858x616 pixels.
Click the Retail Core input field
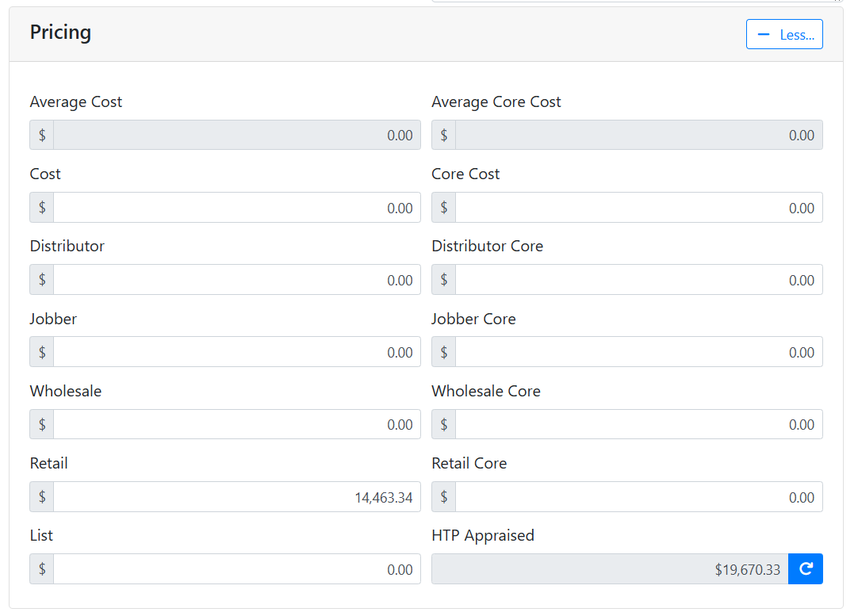(638, 497)
